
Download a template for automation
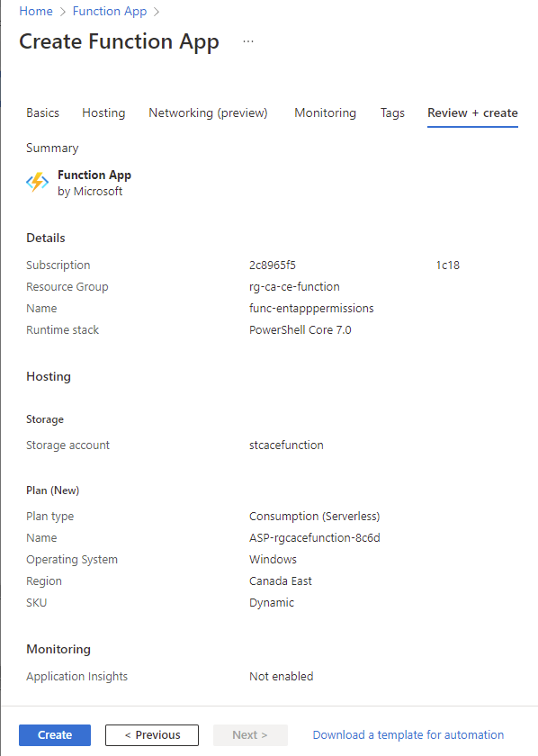pos(408,734)
